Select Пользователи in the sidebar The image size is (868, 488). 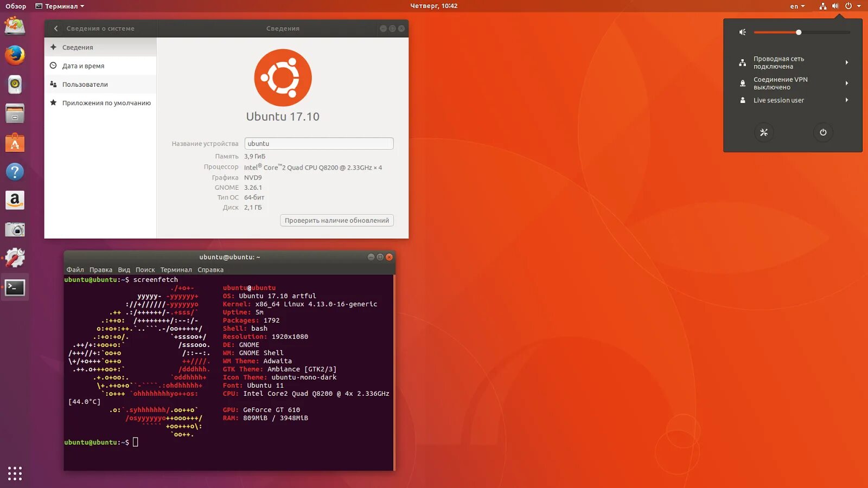point(100,84)
